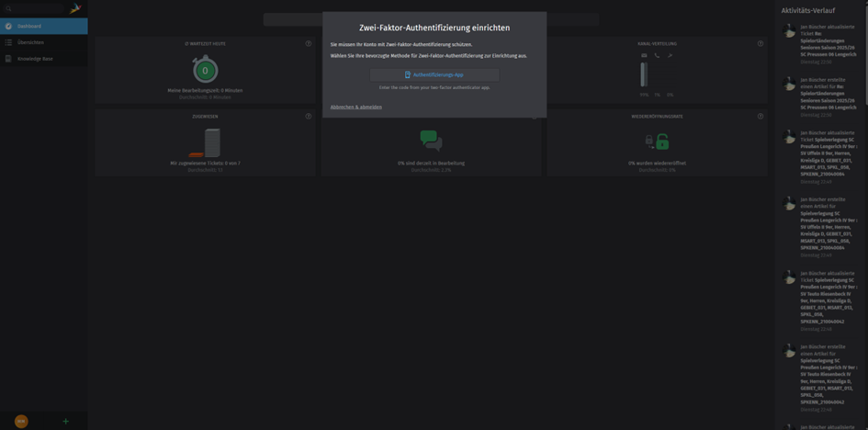The image size is (868, 430).
Task: Choose the Authentifizierungs-App method
Action: coord(434,74)
